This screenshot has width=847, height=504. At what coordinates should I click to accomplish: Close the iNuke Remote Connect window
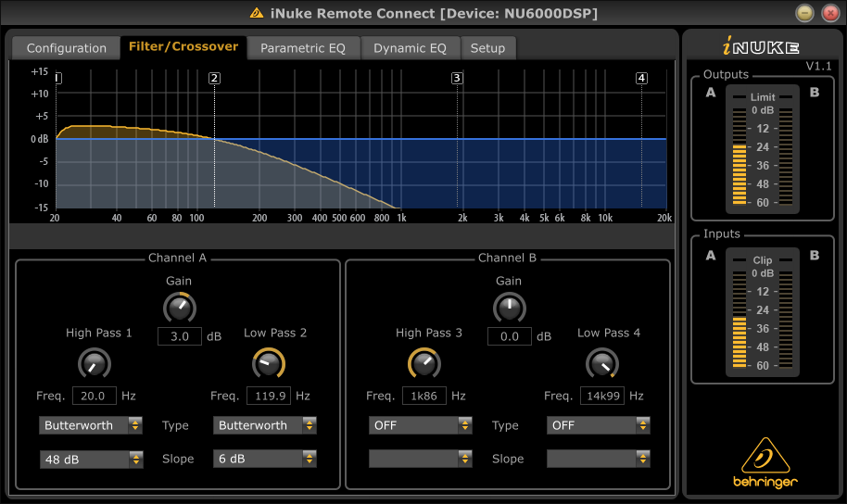[830, 13]
